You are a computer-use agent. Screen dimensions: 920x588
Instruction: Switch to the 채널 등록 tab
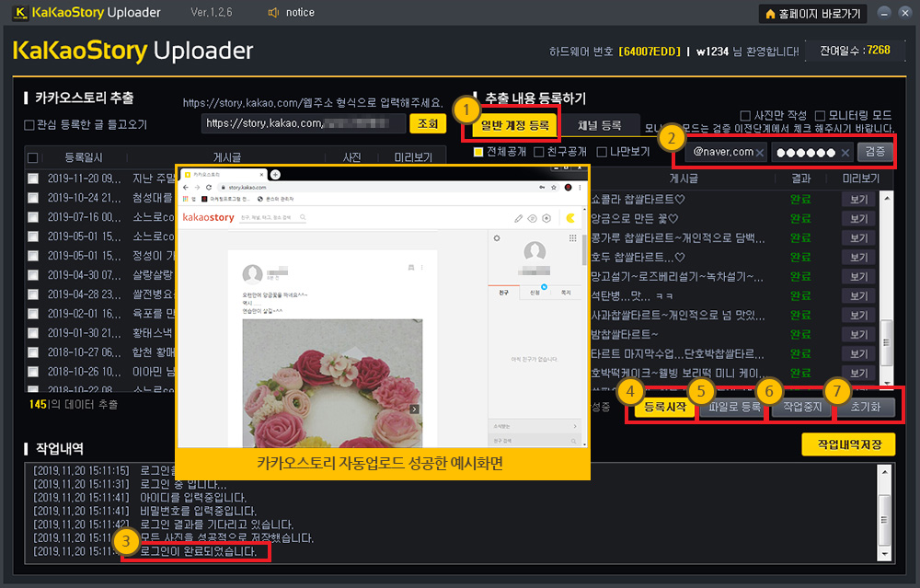point(599,125)
